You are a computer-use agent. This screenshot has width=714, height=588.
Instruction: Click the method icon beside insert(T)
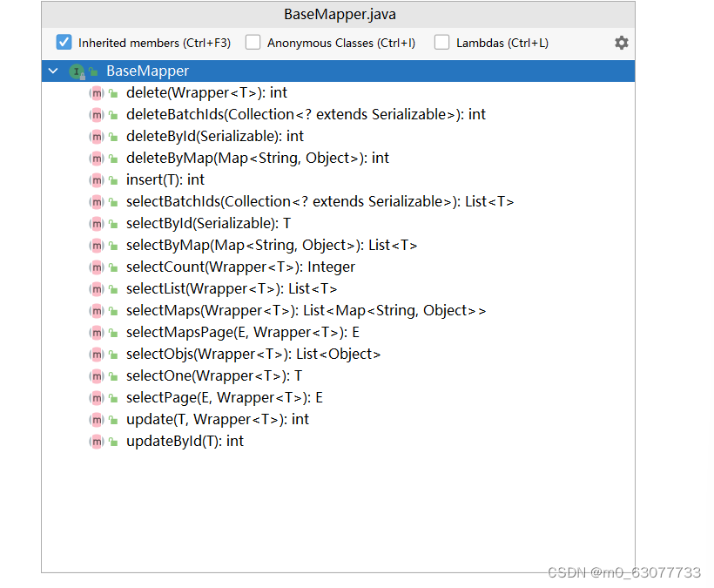tap(97, 179)
